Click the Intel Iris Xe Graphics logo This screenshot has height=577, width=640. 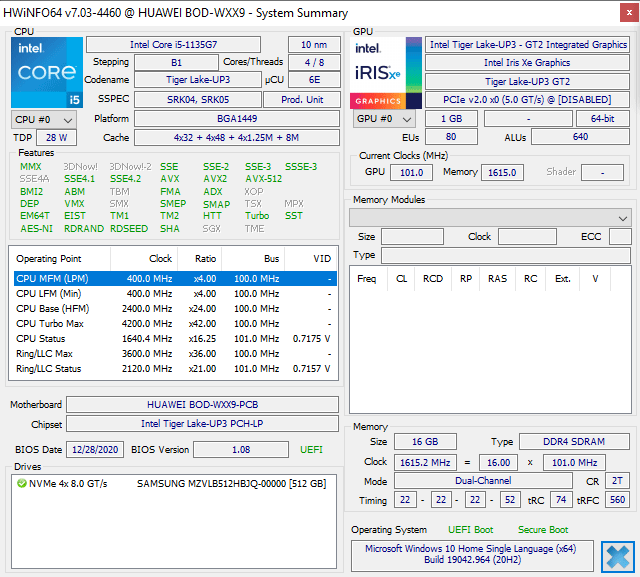click(x=386, y=72)
